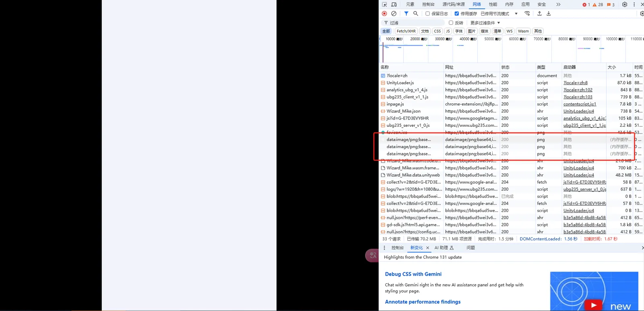Switch to 性能 panel tab
Image resolution: width=644 pixels, height=311 pixels.
[493, 4]
